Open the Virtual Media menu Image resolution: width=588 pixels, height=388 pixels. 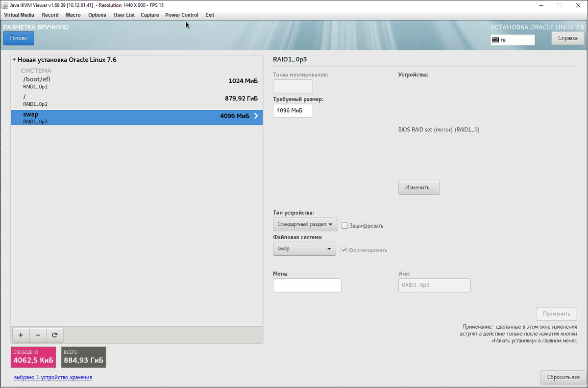(19, 15)
